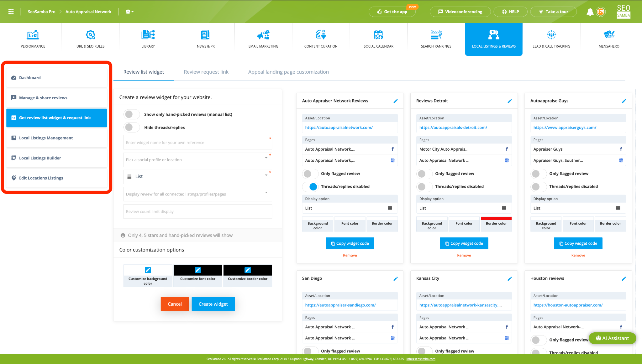Expand the List display type dropdown

pos(197,177)
